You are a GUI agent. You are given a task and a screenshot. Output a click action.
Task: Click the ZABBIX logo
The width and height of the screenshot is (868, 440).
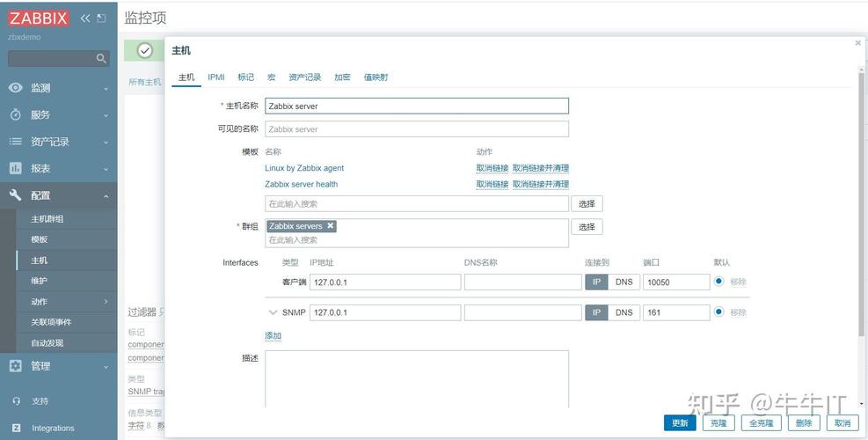[x=38, y=18]
